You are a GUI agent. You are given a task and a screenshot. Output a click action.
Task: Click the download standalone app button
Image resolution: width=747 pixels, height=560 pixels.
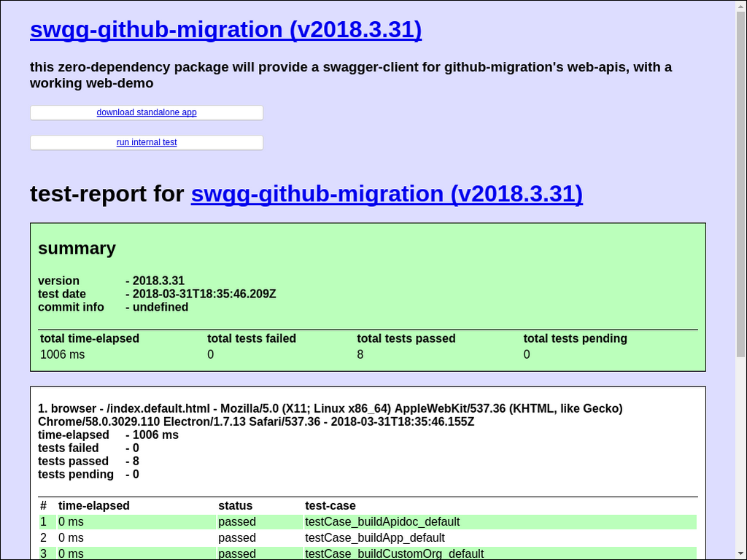pyautogui.click(x=147, y=112)
